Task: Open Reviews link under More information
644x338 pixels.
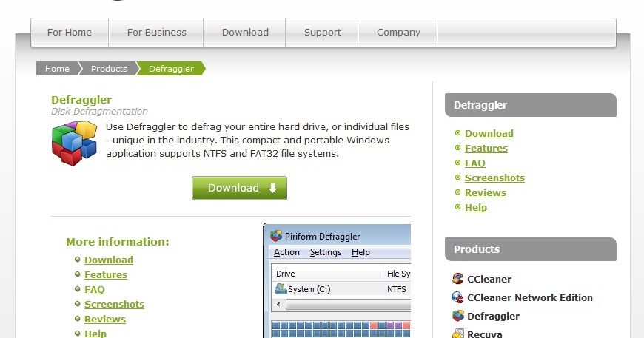Action: click(x=105, y=319)
